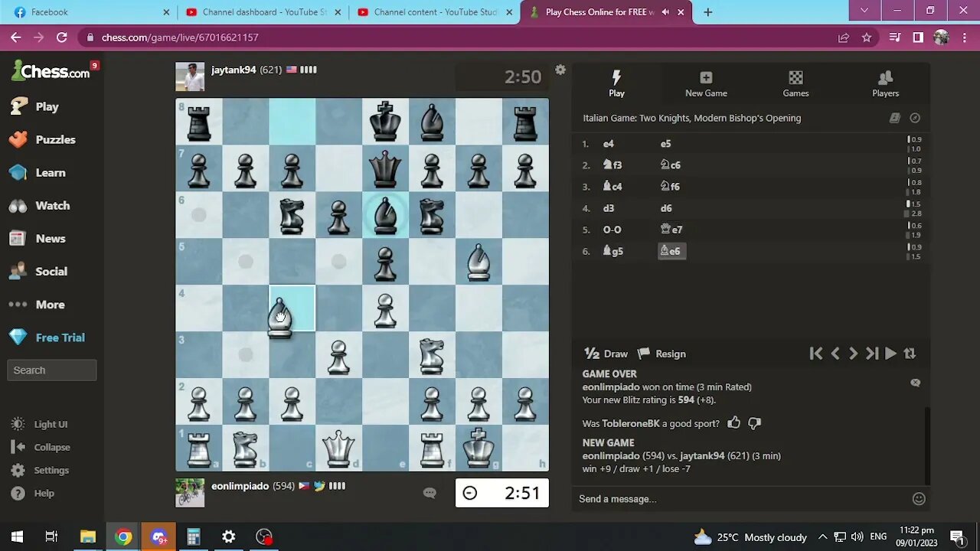Switch to the Players tab

click(x=885, y=83)
